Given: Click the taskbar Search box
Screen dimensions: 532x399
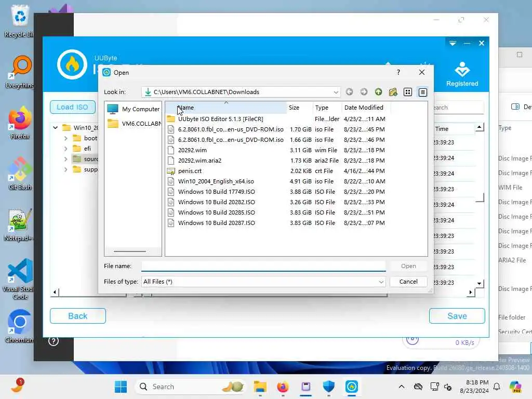Looking at the screenshot, I should click(x=190, y=387).
